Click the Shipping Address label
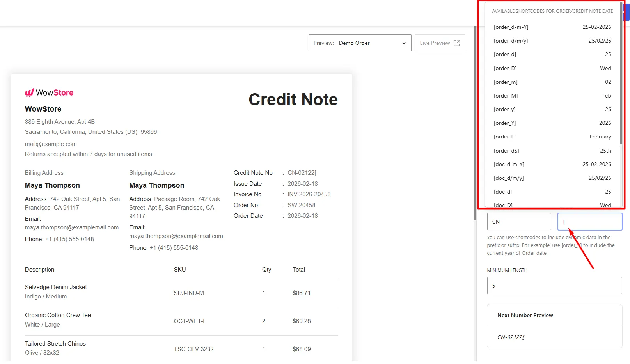Image resolution: width=630 pixels, height=364 pixels. coord(152,173)
